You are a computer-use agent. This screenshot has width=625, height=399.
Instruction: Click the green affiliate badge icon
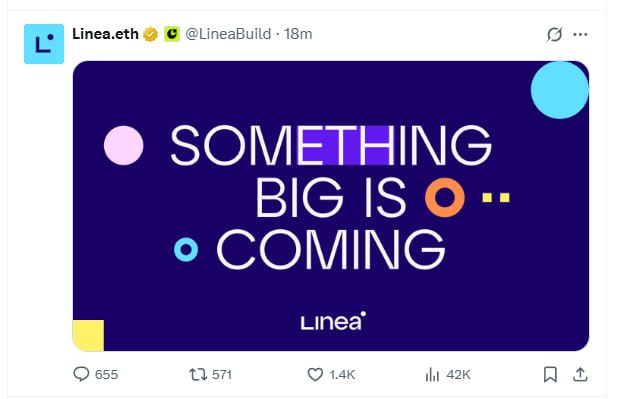coord(172,34)
